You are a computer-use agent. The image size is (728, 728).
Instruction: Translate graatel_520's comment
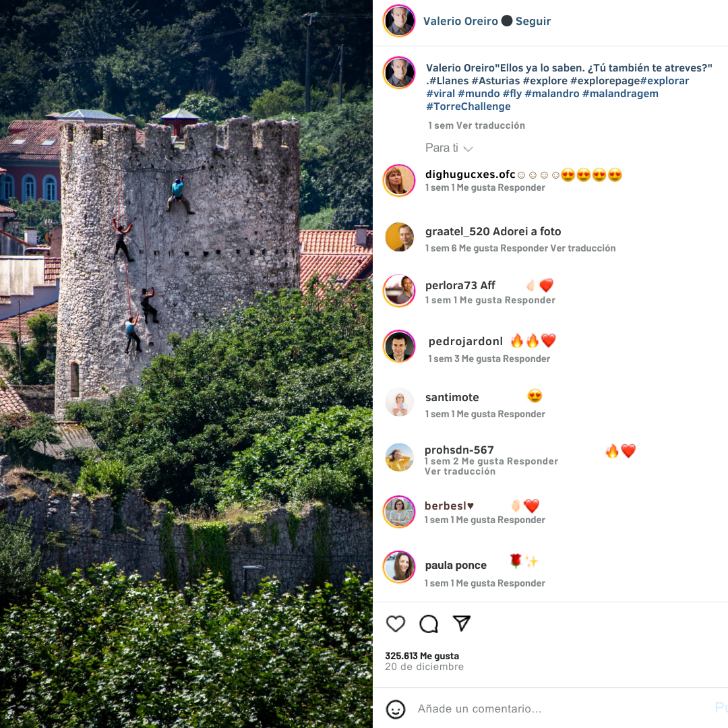click(x=582, y=248)
